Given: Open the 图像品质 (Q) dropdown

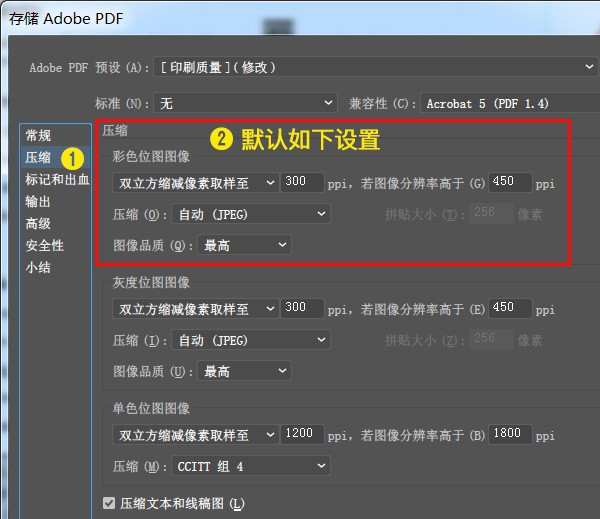Looking at the screenshot, I should pyautogui.click(x=245, y=245).
